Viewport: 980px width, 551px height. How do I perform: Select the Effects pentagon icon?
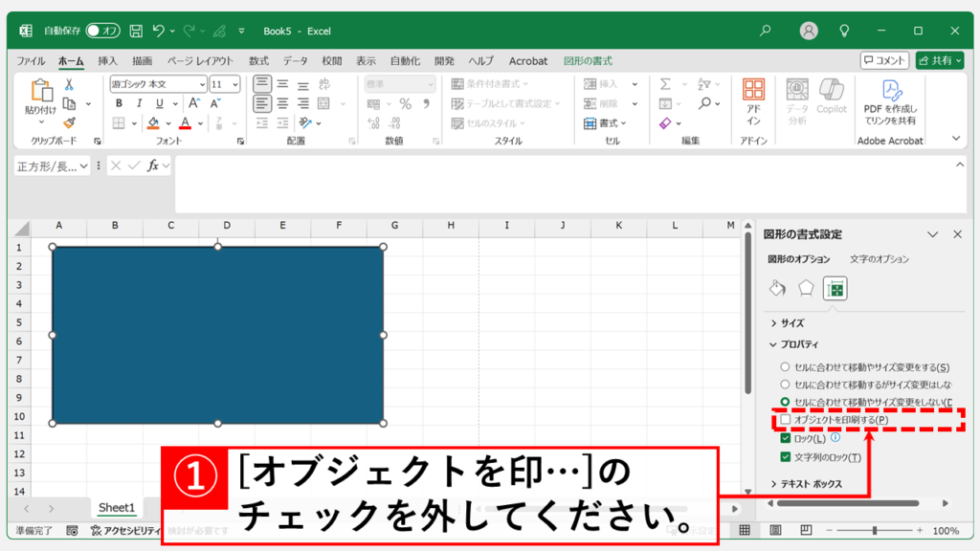pos(806,288)
